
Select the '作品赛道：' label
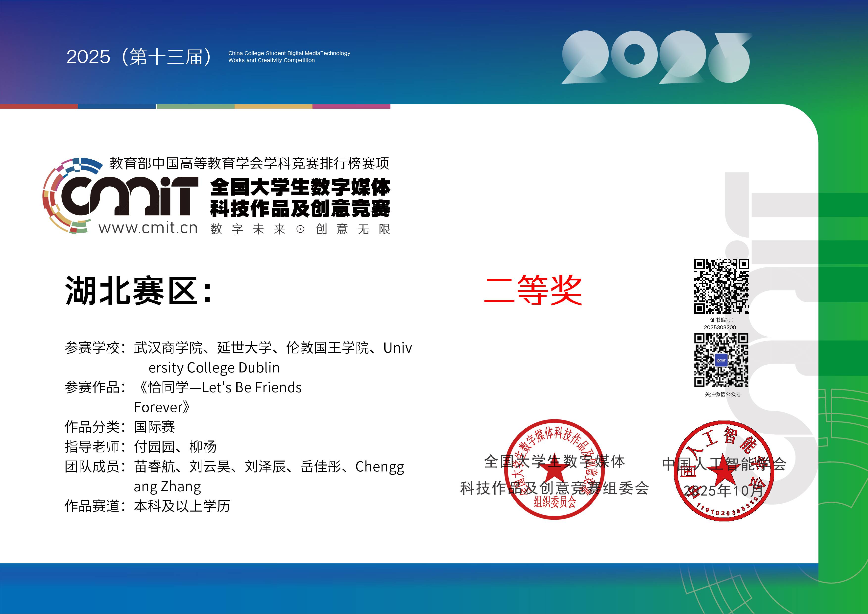(x=96, y=506)
